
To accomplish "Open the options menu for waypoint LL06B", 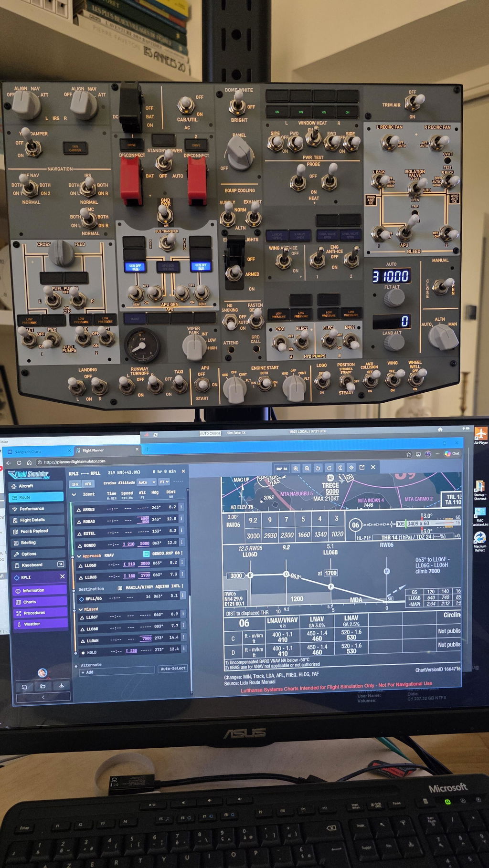I will pyautogui.click(x=182, y=575).
